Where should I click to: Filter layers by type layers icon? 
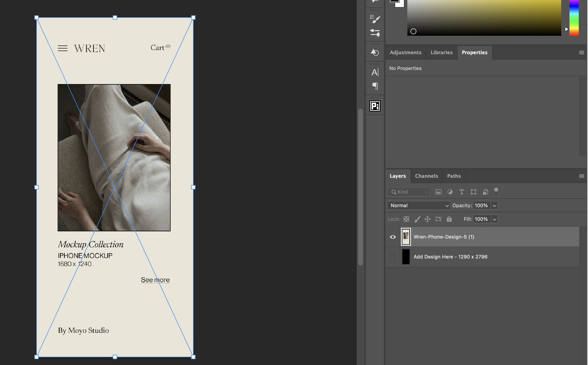(x=461, y=192)
